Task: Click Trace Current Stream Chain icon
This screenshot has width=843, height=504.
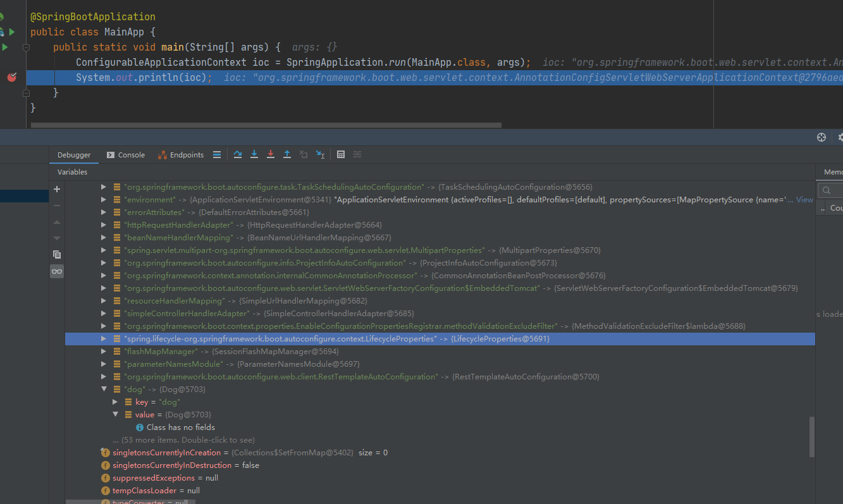Action: click(x=357, y=154)
